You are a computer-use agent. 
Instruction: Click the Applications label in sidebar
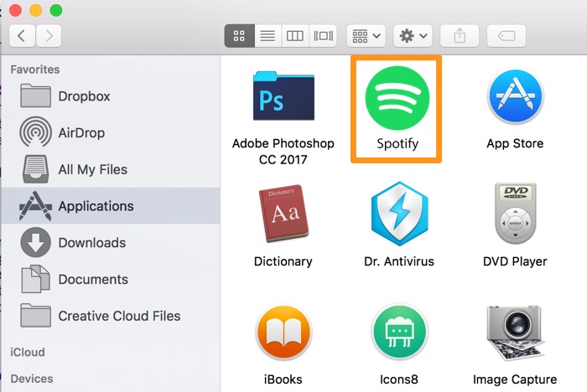tap(96, 206)
